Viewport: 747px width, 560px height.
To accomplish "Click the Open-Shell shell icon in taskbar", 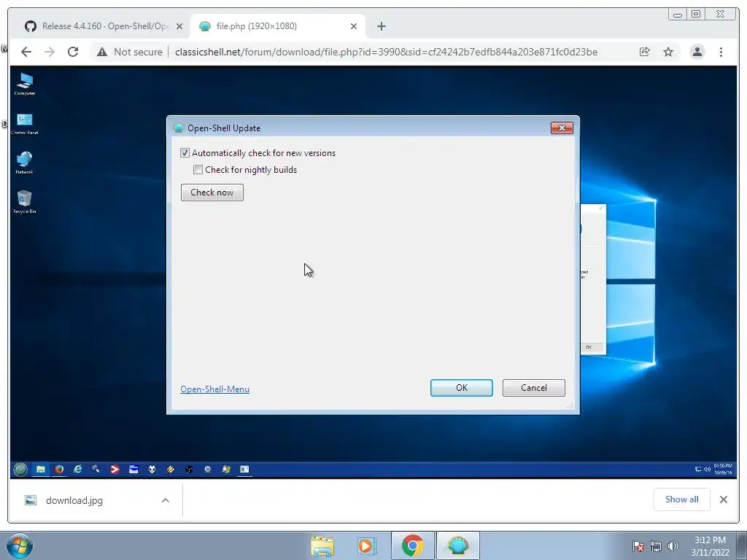I will tap(458, 545).
